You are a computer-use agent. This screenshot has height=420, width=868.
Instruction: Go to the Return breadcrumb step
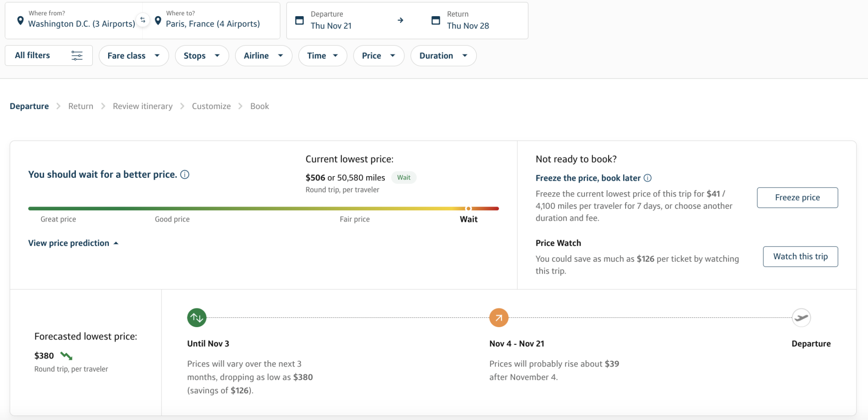(x=81, y=106)
